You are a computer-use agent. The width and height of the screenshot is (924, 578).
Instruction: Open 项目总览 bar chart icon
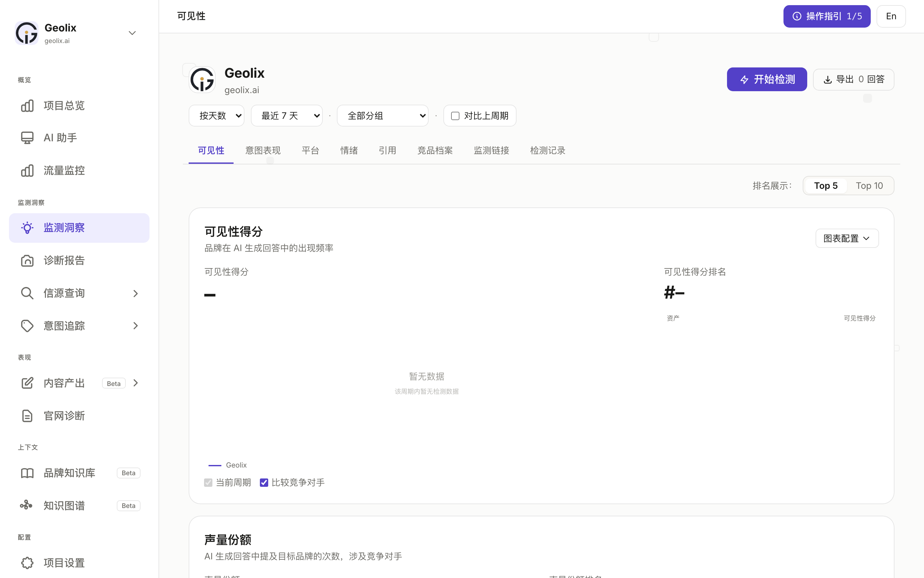(x=27, y=106)
